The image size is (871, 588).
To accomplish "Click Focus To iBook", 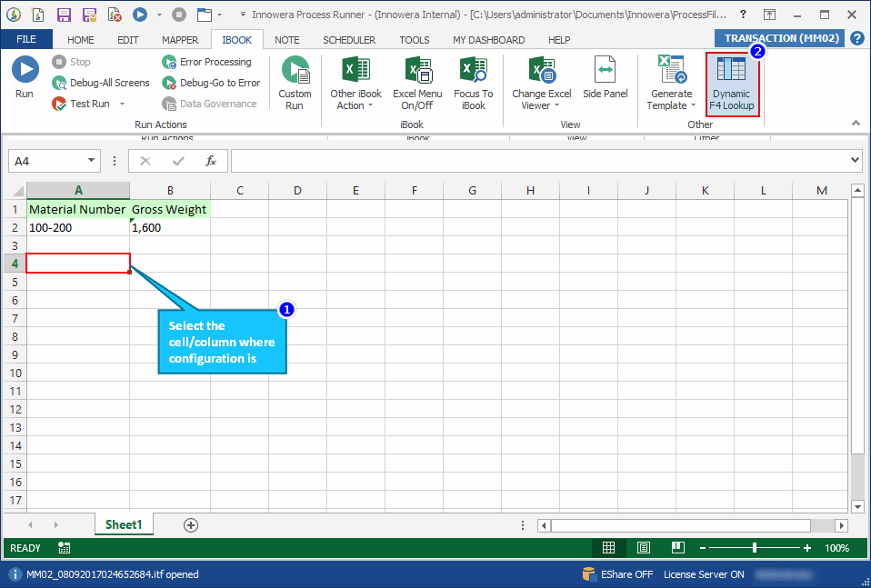I will (473, 82).
